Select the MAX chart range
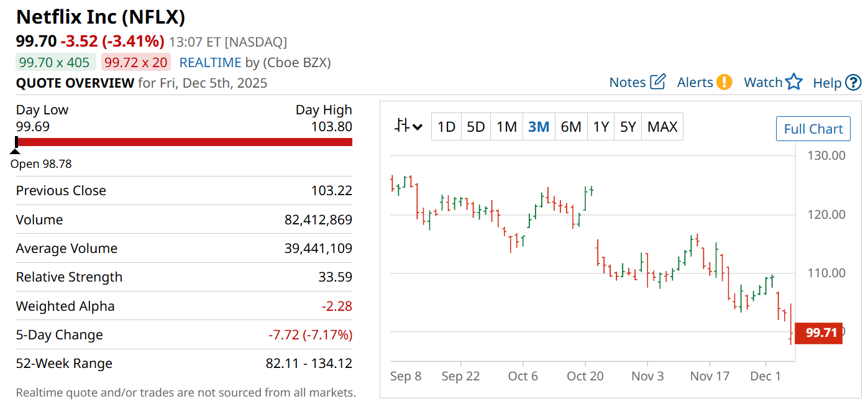868x404 pixels. click(x=662, y=127)
